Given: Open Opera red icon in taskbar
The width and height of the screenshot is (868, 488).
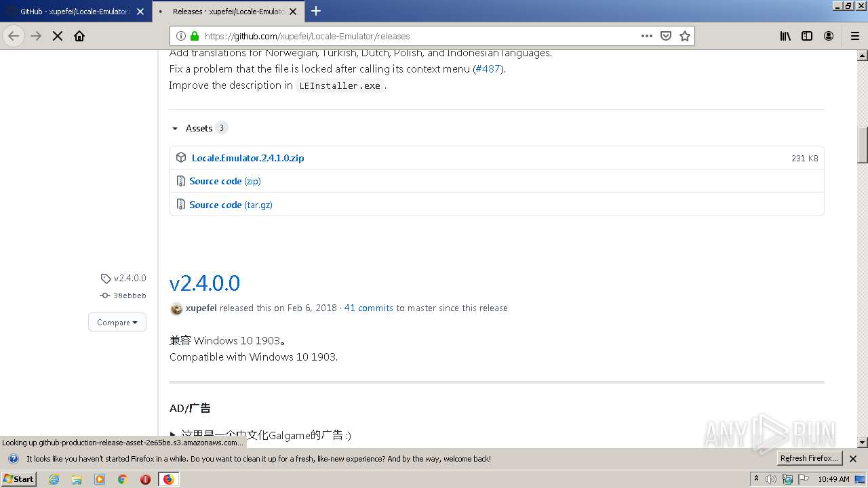Looking at the screenshot, I should (x=145, y=479).
